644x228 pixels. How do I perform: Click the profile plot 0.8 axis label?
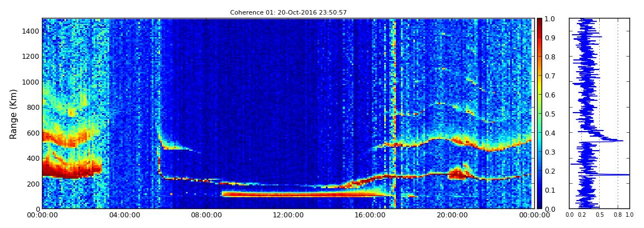pos(618,215)
